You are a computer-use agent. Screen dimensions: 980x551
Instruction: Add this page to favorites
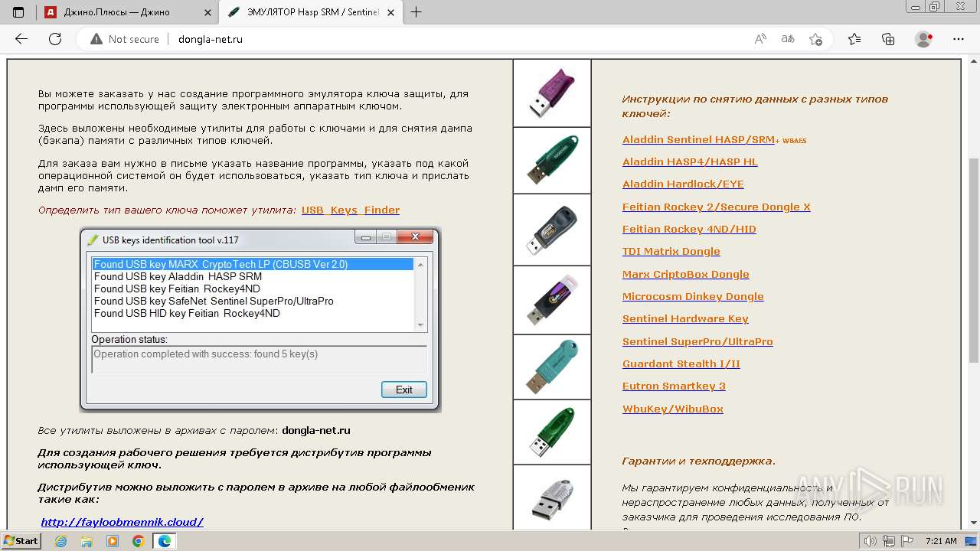(815, 39)
